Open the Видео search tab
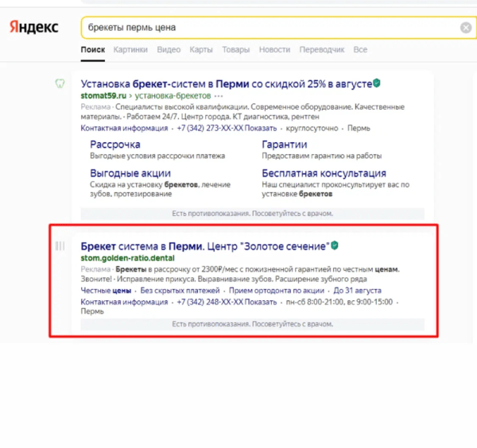The height and width of the screenshot is (448, 477). click(x=169, y=50)
